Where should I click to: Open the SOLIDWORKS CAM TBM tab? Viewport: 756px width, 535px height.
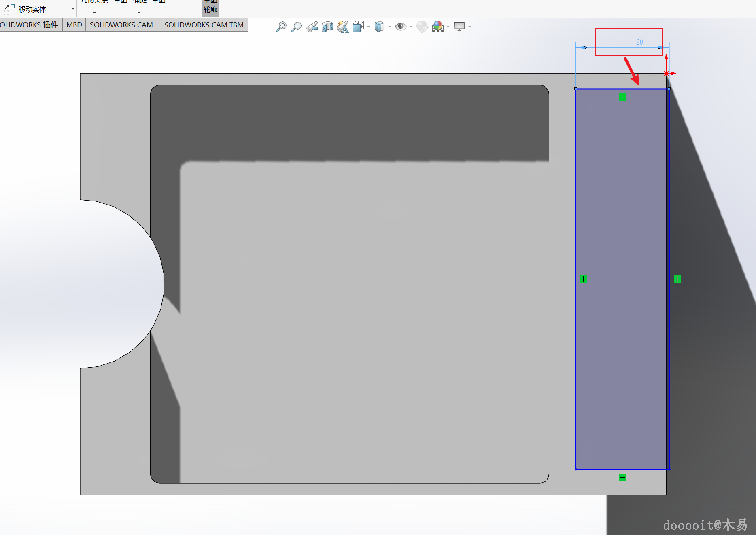(x=204, y=25)
